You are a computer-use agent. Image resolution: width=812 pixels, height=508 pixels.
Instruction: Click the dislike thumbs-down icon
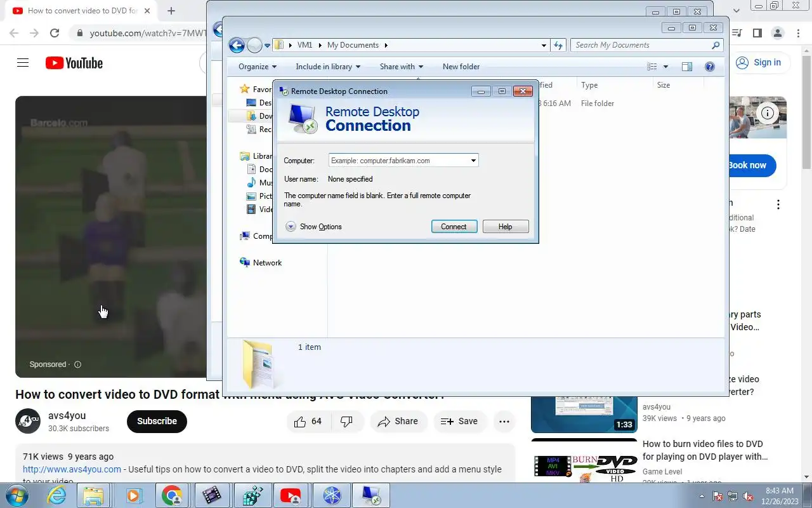pos(347,421)
